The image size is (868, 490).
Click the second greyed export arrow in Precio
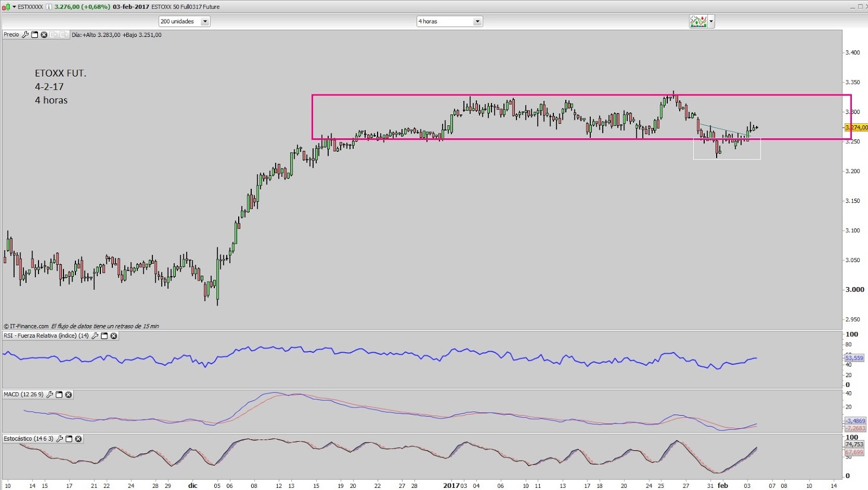pyautogui.click(x=63, y=35)
